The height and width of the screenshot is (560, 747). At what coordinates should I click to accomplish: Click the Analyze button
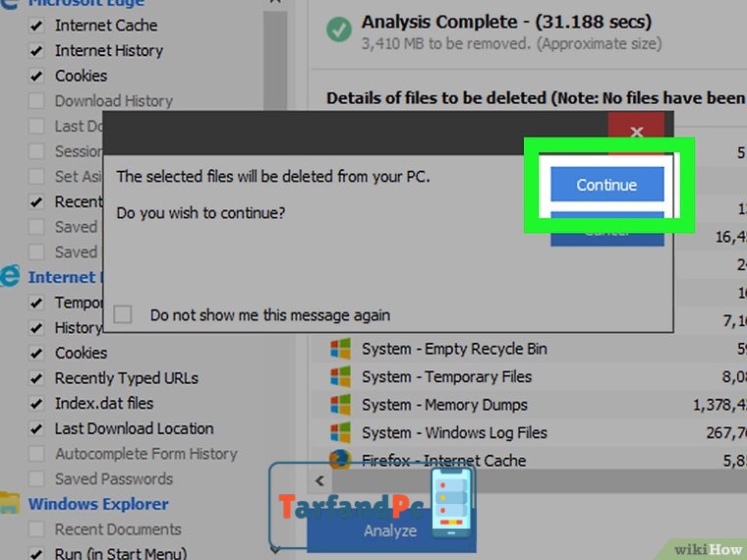(390, 531)
